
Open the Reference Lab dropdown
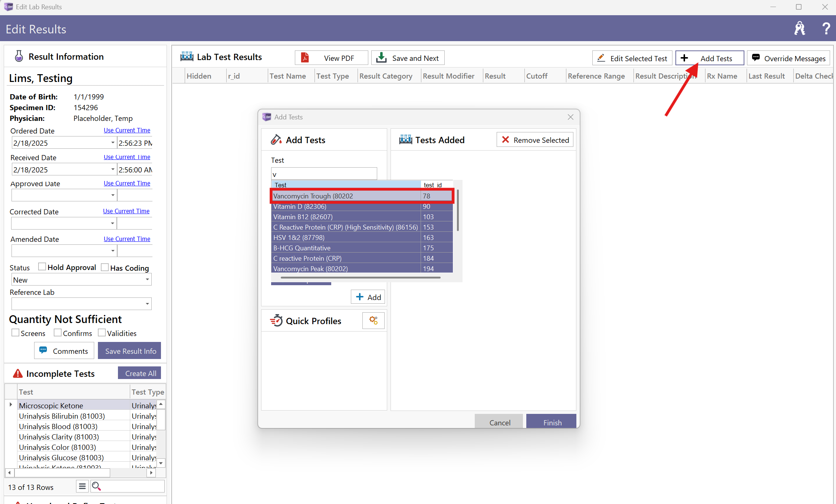(x=147, y=304)
